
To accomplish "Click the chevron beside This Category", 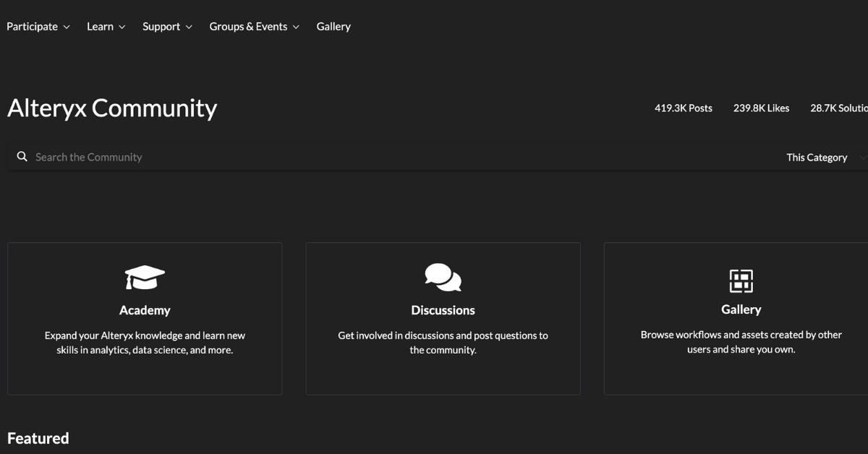I will 862,158.
